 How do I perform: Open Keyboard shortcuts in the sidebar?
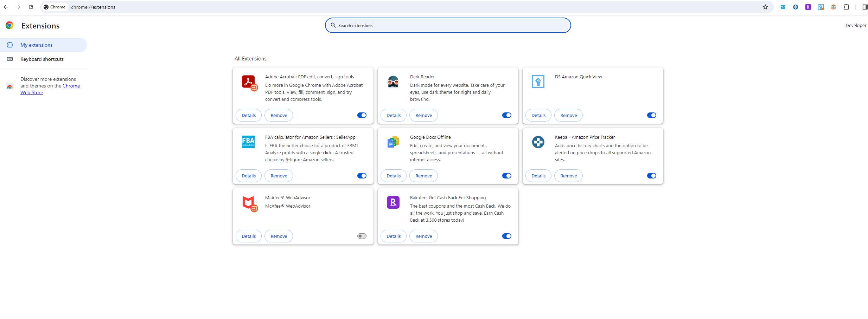[44, 59]
